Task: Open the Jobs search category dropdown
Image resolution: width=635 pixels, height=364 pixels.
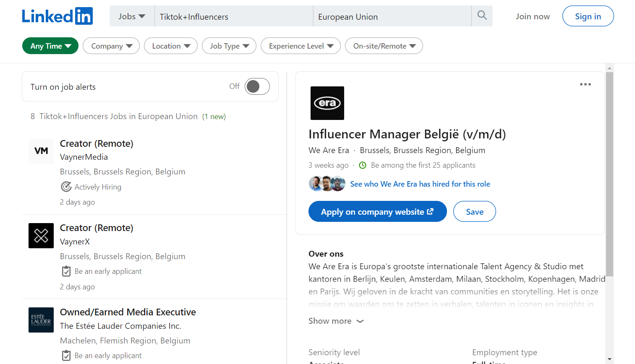Action: pyautogui.click(x=132, y=16)
